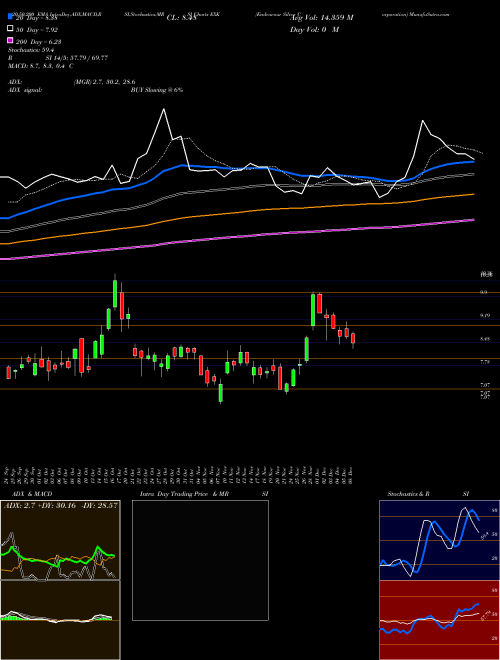500x660 pixels.
Task: Open the MACD histogram panel
Action: 60,620
